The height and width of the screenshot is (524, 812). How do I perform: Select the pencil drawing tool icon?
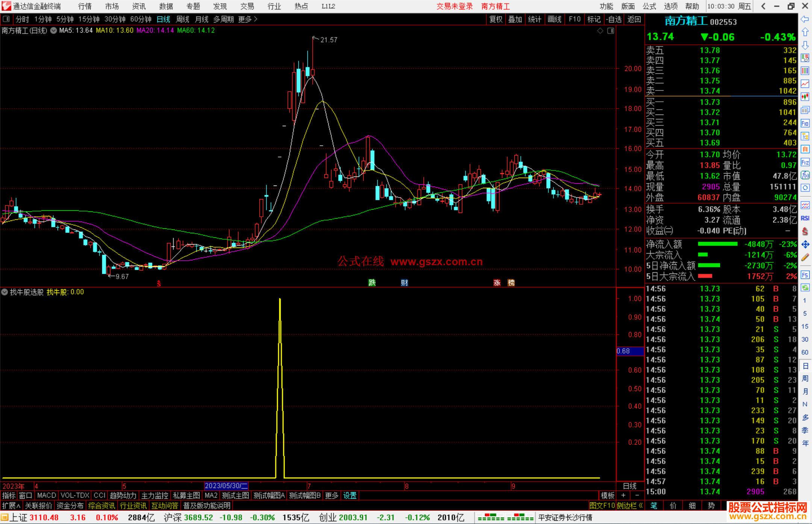click(805, 258)
